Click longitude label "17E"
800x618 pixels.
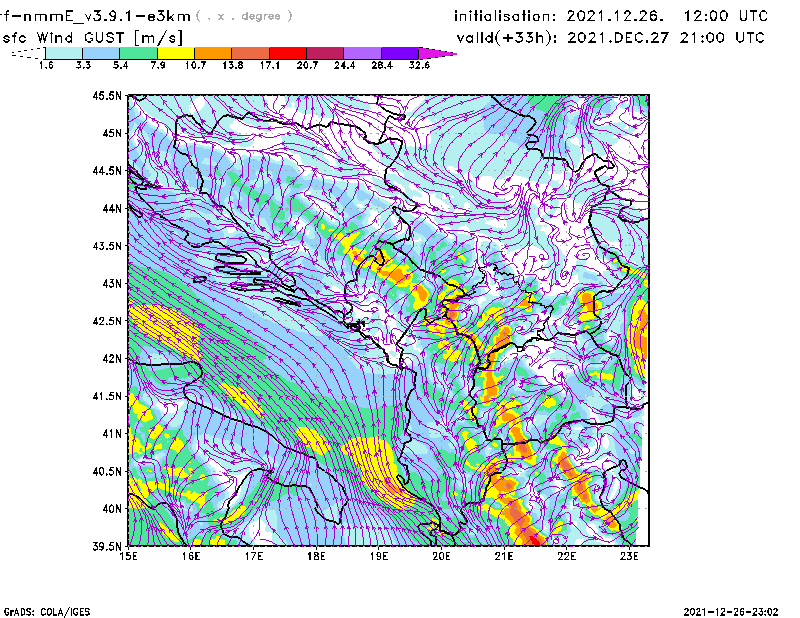point(254,556)
